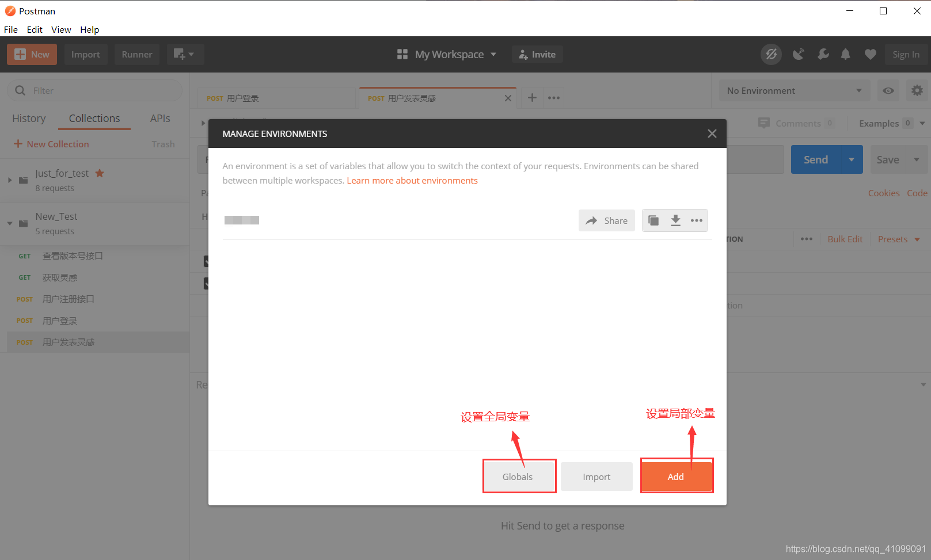Click the Import button in dialog

(x=596, y=477)
